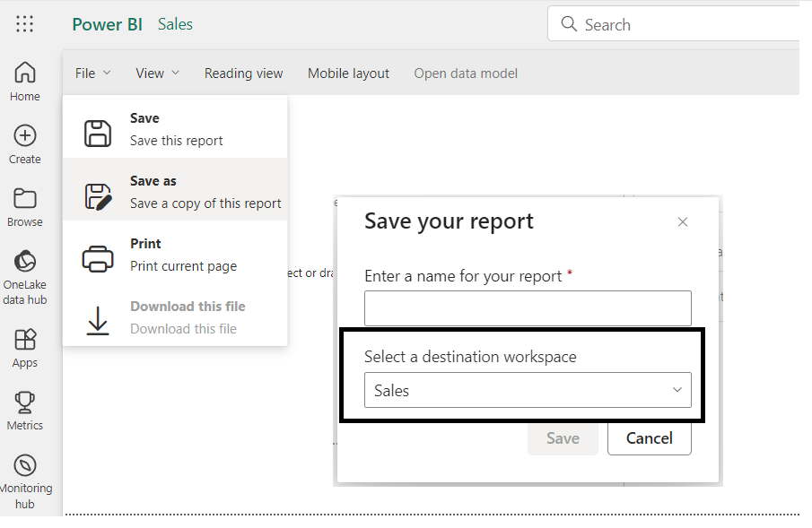
Task: Open the app launcher grid icon
Action: pos(24,24)
